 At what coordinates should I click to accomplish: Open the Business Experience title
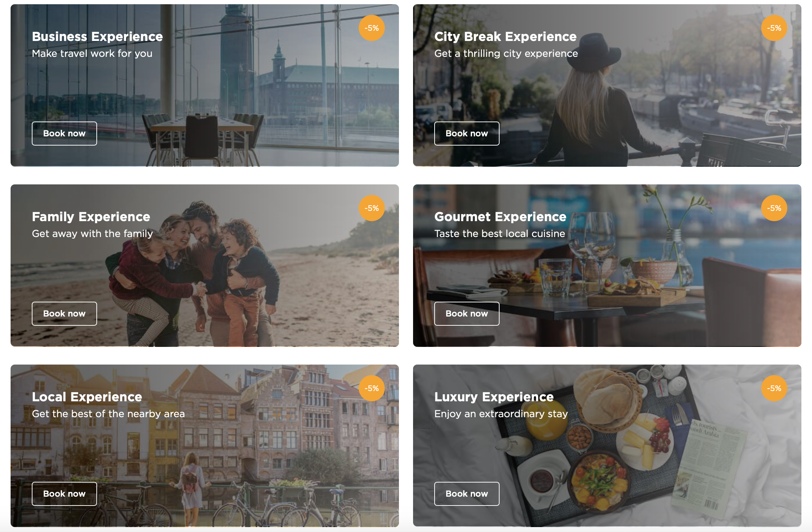97,37
